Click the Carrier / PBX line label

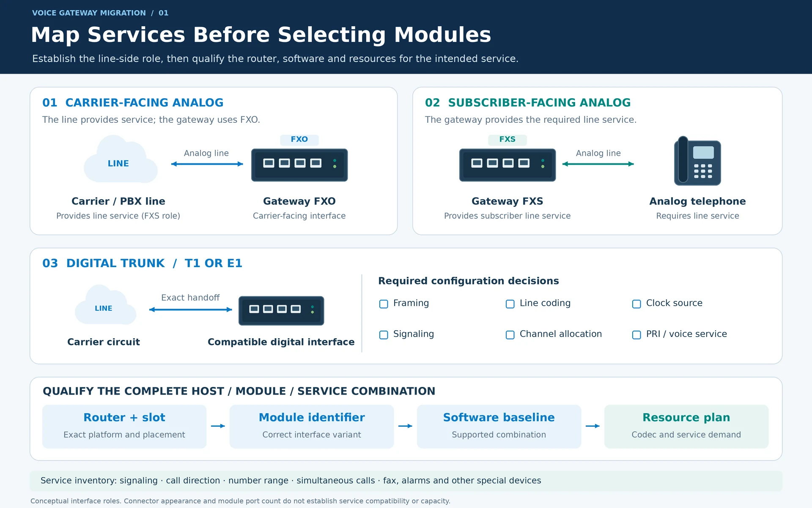click(118, 202)
